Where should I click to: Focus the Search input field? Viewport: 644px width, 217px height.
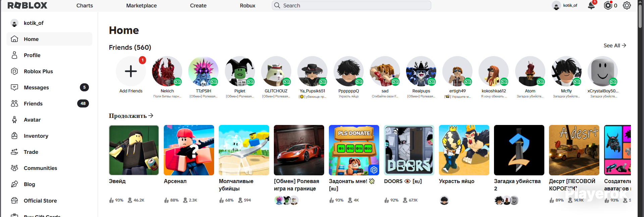coord(351,5)
